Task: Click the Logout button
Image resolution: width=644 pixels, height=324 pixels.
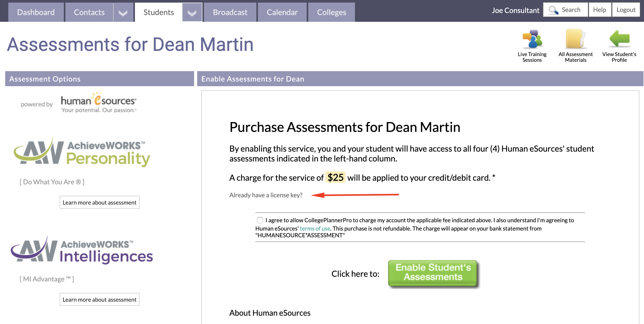Action: click(x=626, y=10)
